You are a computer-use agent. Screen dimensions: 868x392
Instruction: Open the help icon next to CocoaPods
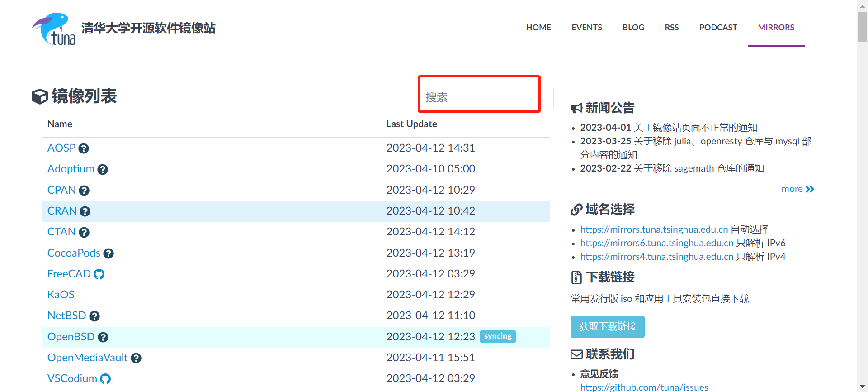pos(108,253)
